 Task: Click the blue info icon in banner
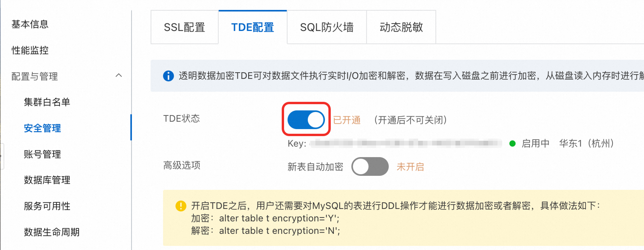click(168, 76)
